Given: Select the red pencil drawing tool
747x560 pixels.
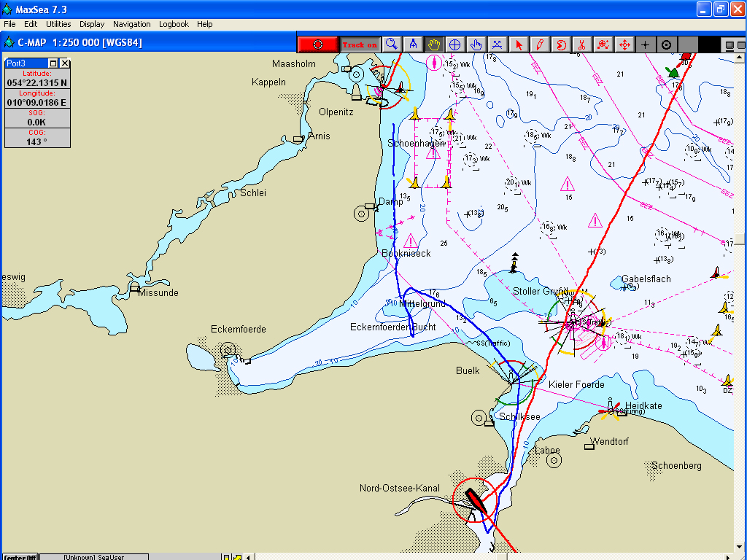Looking at the screenshot, I should (x=540, y=44).
